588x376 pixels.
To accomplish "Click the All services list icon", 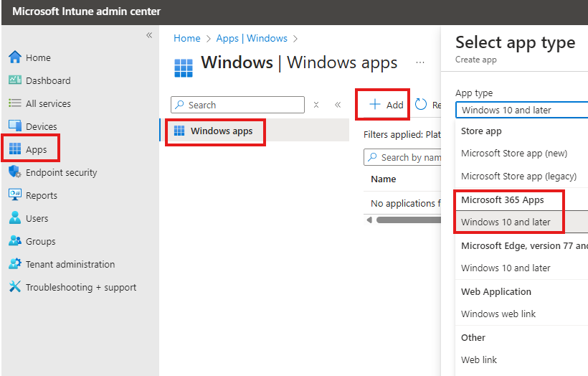I will click(15, 103).
